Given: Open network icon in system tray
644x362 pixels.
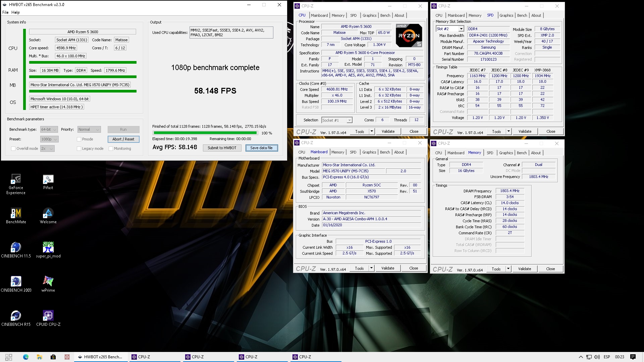Looking at the screenshot, I should coord(589,357).
